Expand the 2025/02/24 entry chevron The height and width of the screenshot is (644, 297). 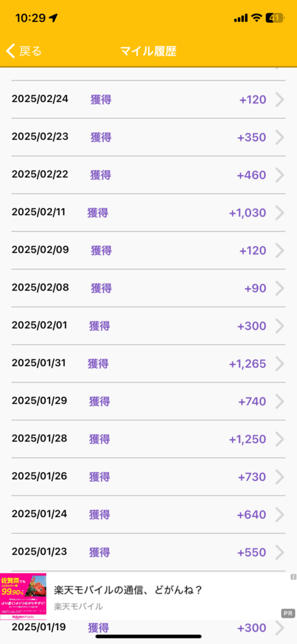point(280,100)
